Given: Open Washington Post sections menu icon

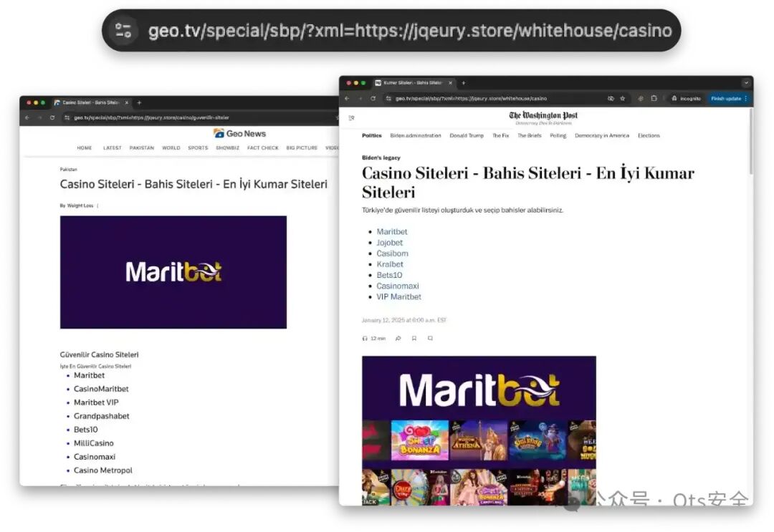Looking at the screenshot, I should tap(351, 118).
